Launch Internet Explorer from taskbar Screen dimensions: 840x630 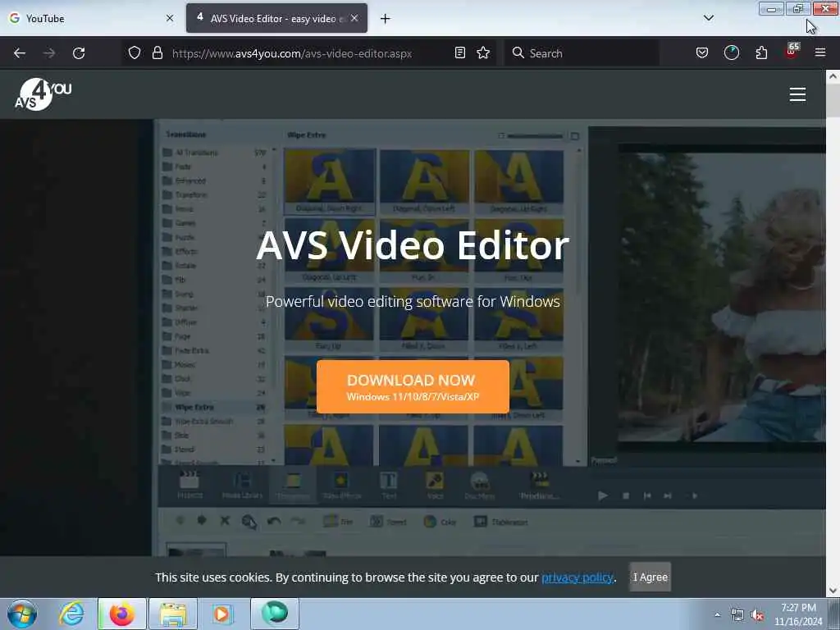tap(72, 614)
